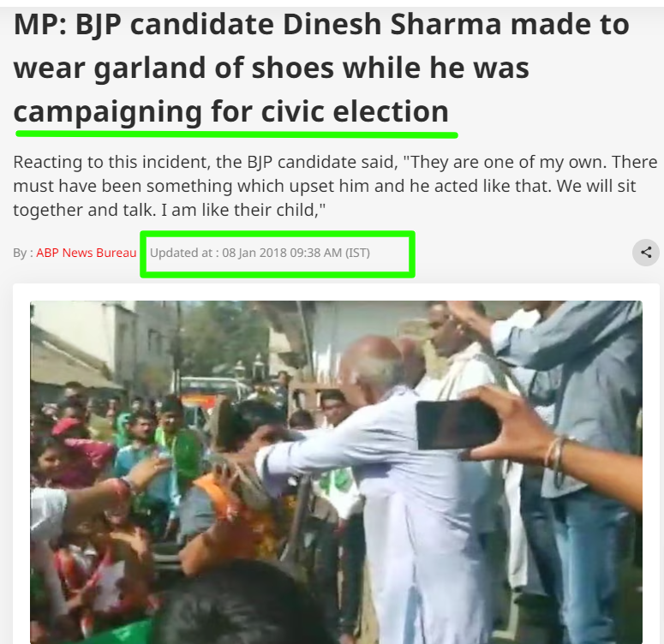Open the article's main photo
The width and height of the screenshot is (664, 644).
pyautogui.click(x=336, y=472)
